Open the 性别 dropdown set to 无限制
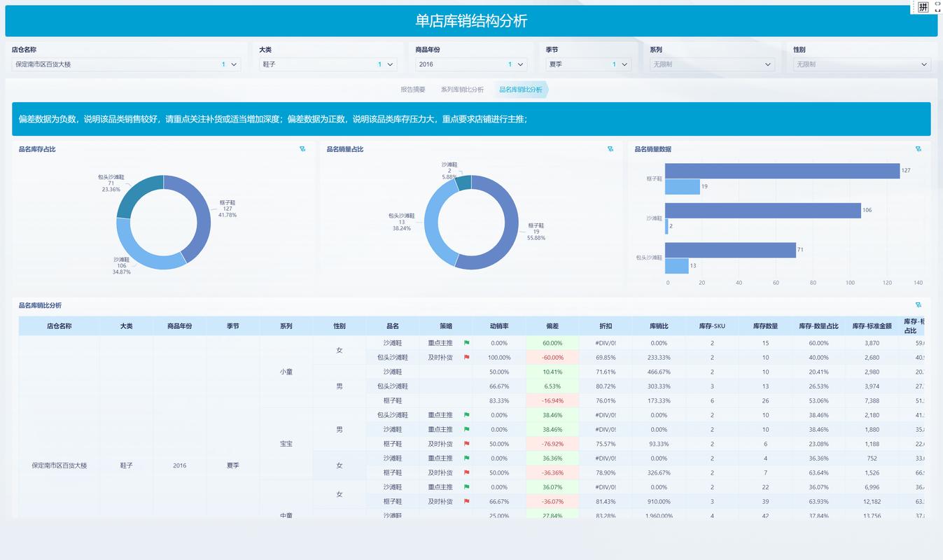 [x=862, y=64]
